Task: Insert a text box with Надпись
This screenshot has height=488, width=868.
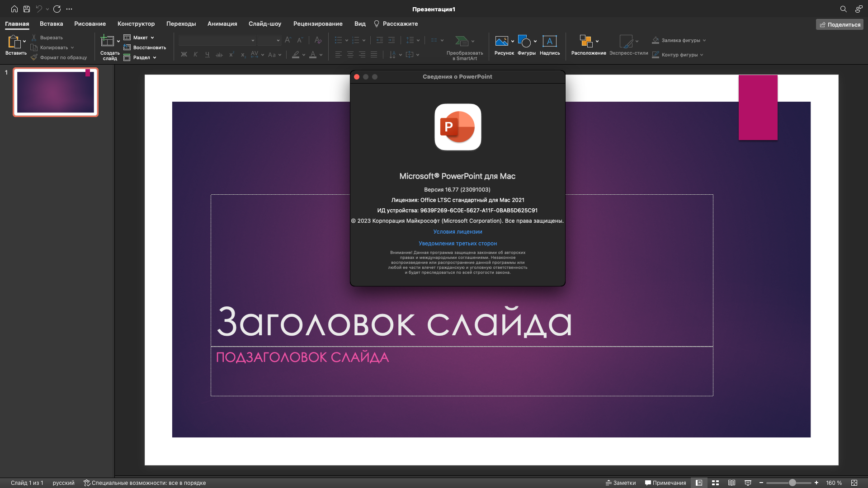Action: (x=550, y=42)
